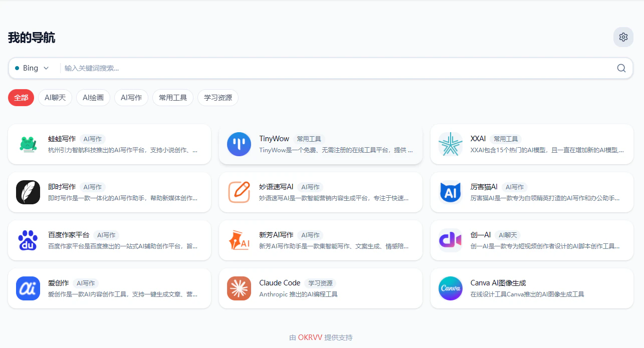The width and height of the screenshot is (644, 348).
Task: Open the 厉害猫AI card title
Action: tap(484, 187)
